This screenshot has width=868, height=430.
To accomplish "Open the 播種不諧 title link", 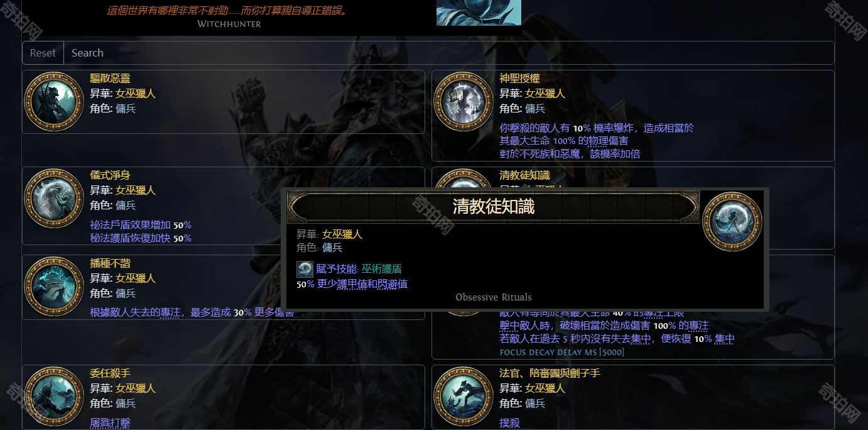I will (110, 263).
